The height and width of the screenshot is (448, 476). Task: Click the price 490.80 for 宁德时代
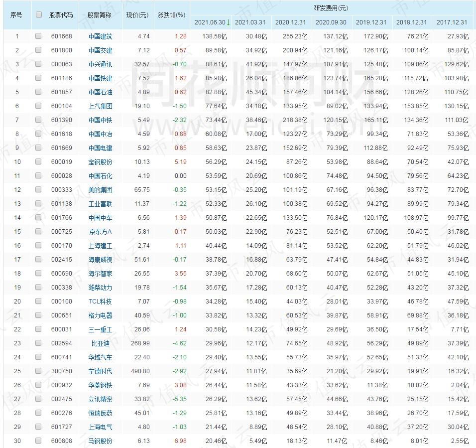click(x=140, y=371)
